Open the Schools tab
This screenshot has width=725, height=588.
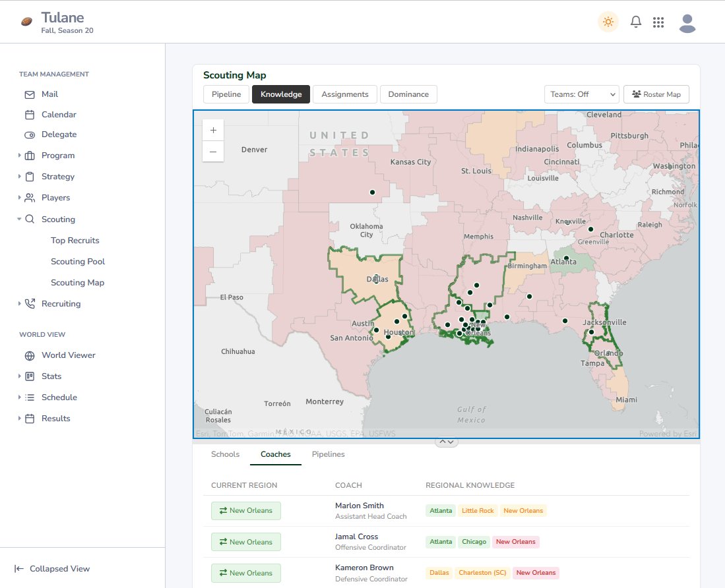pos(225,454)
